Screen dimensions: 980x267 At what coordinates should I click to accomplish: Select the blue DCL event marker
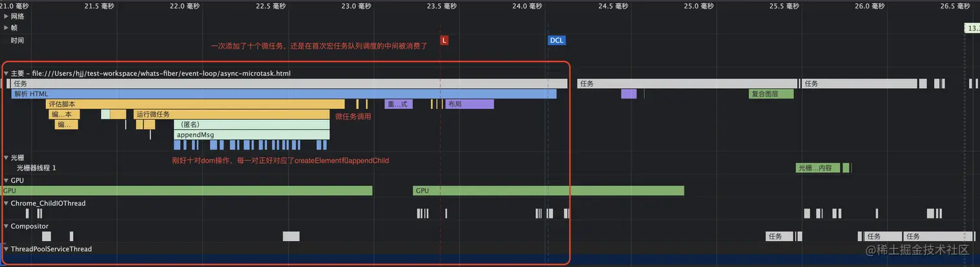tap(556, 40)
